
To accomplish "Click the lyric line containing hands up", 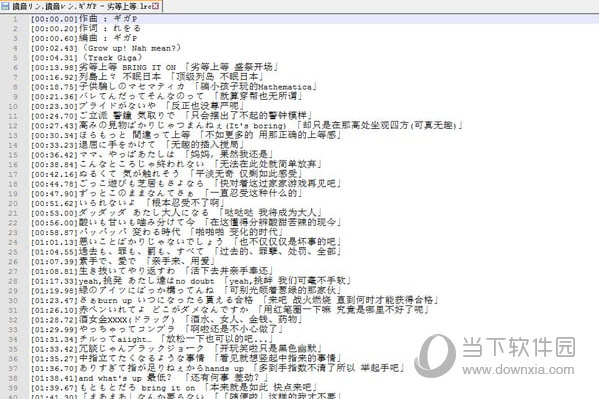I will (218, 368).
